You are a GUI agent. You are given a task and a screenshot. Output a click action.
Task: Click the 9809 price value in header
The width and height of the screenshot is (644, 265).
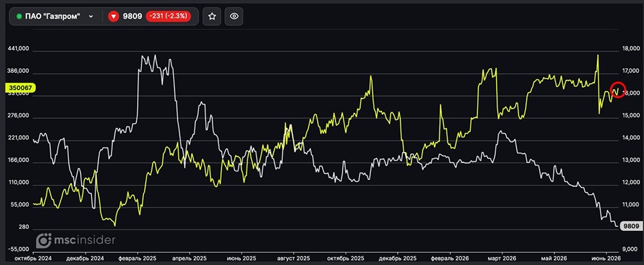click(132, 17)
